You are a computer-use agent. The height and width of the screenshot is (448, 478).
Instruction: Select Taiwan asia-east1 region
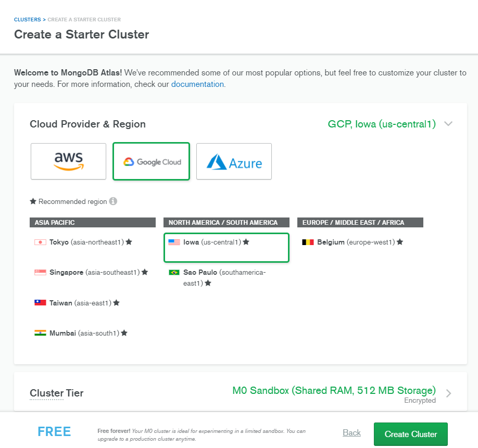coord(77,303)
